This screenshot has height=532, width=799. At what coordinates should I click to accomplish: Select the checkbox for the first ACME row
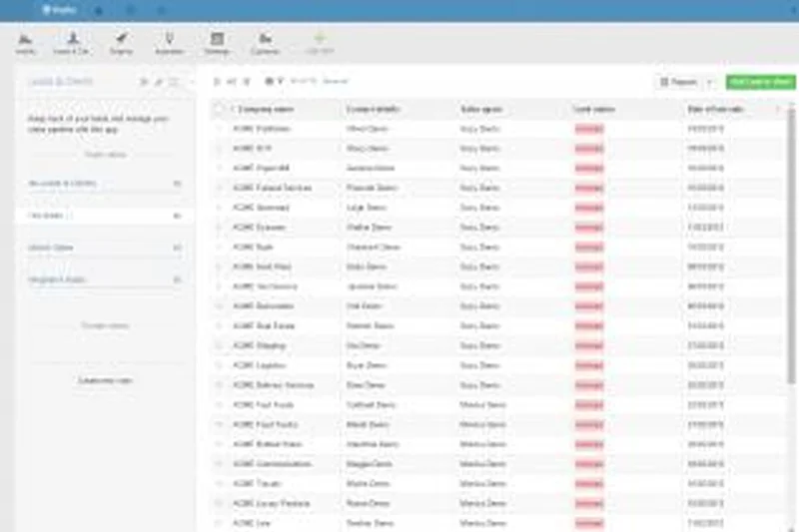pyautogui.click(x=219, y=129)
